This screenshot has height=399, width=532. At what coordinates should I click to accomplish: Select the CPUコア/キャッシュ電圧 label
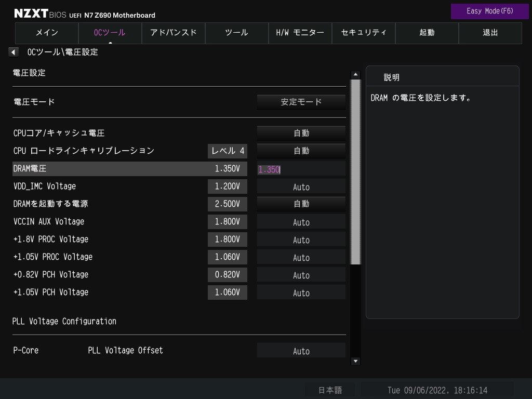tap(59, 133)
